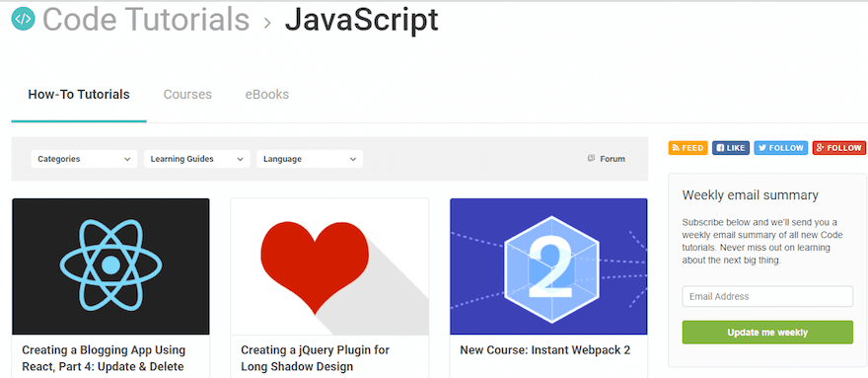
Task: Focus the Email Address input field
Action: (767, 296)
